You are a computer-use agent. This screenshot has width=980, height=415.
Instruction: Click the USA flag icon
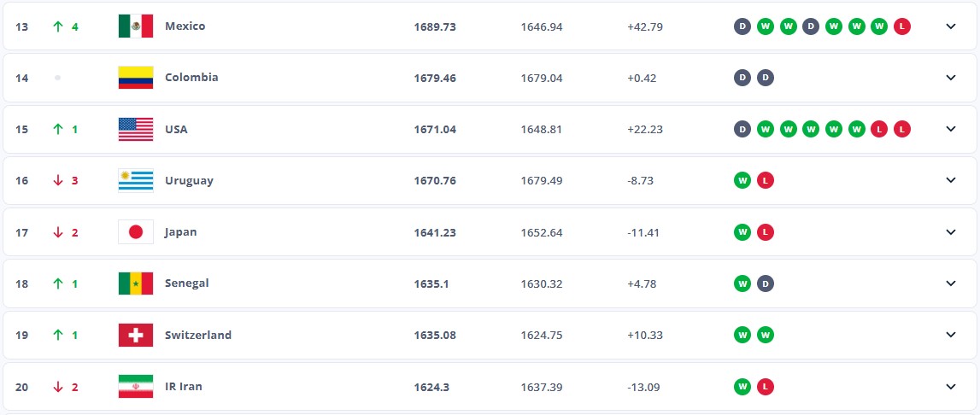coord(135,129)
